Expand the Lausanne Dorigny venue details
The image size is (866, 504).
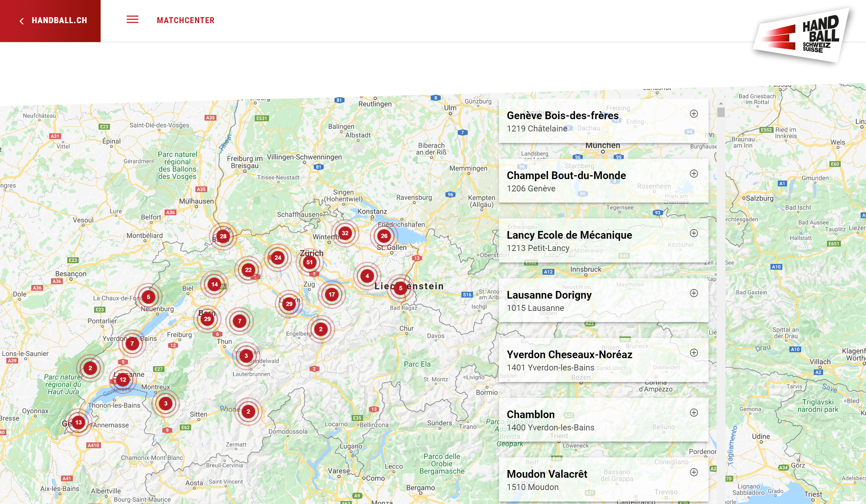694,293
